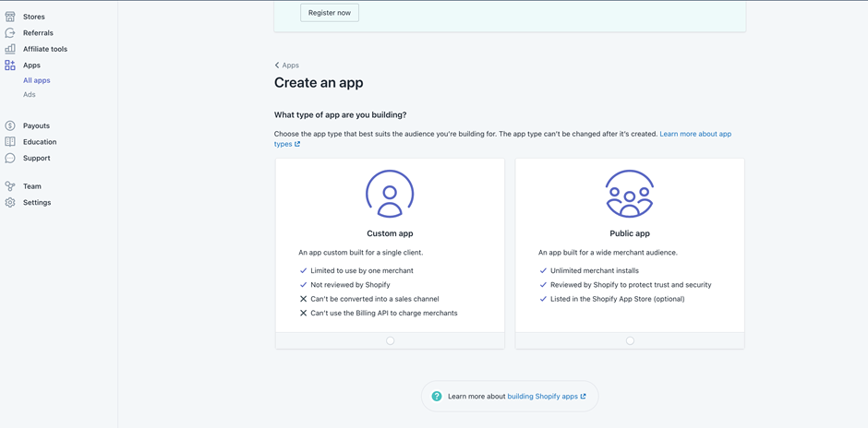Open All apps submenu item
Screen dimensions: 868x428
37,80
